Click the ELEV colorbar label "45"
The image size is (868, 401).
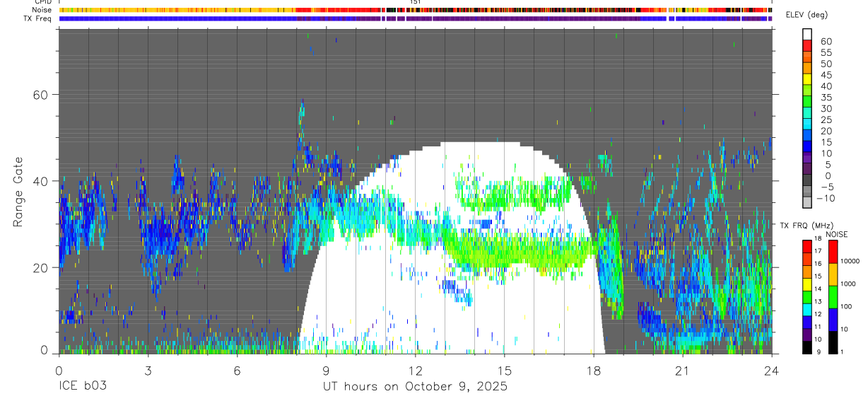(826, 75)
